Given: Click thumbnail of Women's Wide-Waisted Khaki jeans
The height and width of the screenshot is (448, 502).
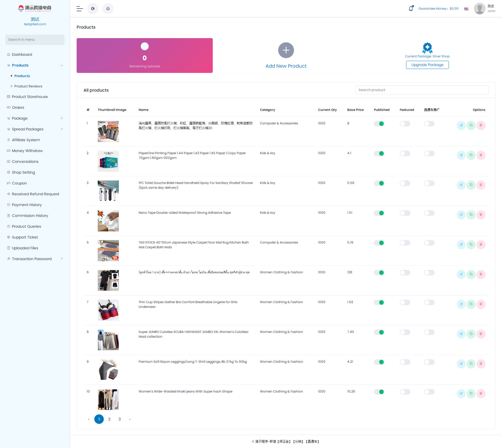Looking at the screenshot, I should [x=108, y=399].
